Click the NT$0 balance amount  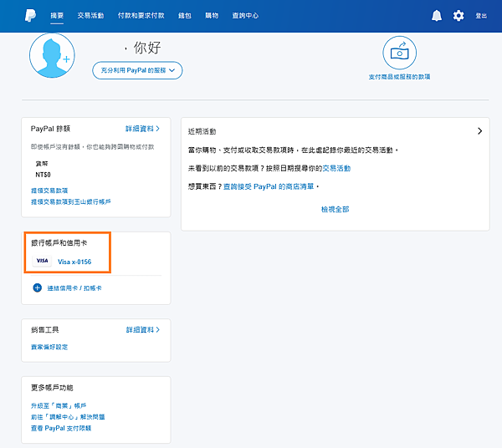(x=43, y=175)
